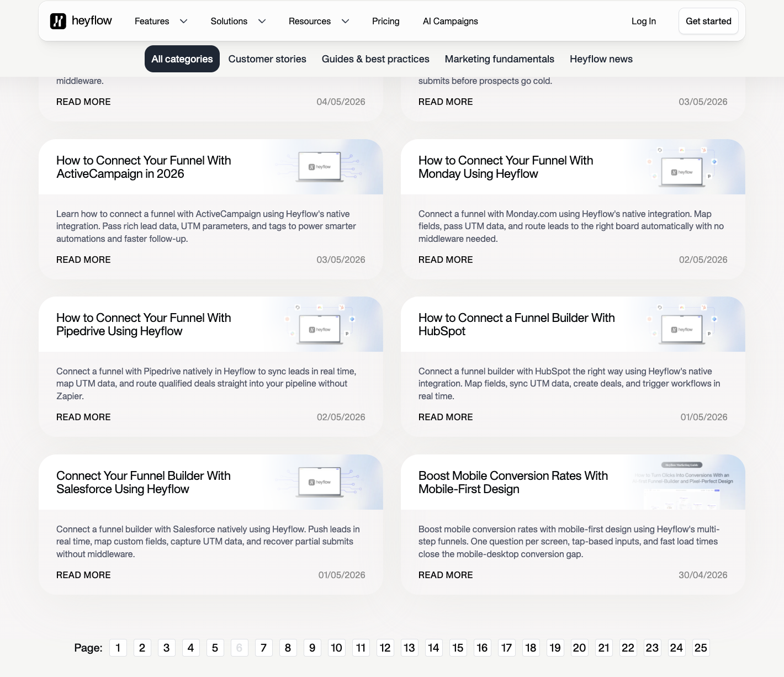The height and width of the screenshot is (677, 784).
Task: Expand the Resources dropdown chevron
Action: (x=346, y=21)
